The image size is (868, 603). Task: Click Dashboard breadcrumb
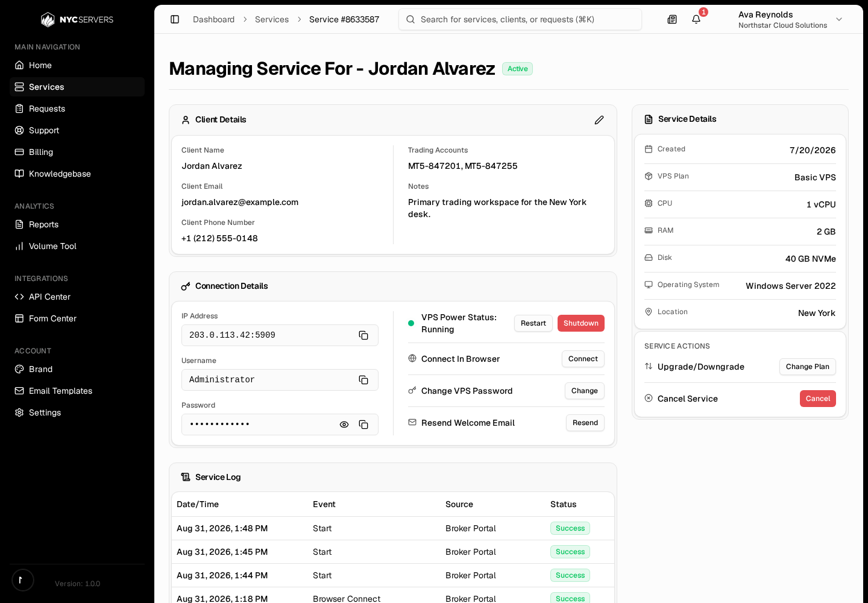click(x=213, y=19)
